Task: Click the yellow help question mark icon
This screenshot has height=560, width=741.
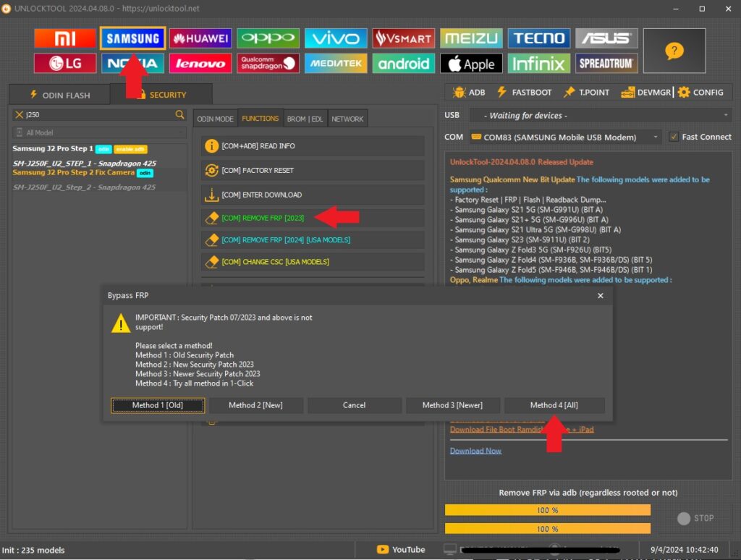Action: click(x=674, y=51)
